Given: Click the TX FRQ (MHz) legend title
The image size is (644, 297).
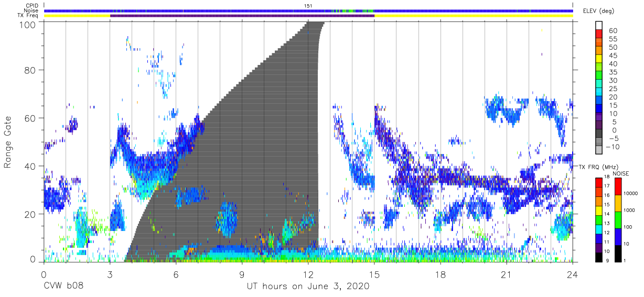Looking at the screenshot, I should pos(598,167).
